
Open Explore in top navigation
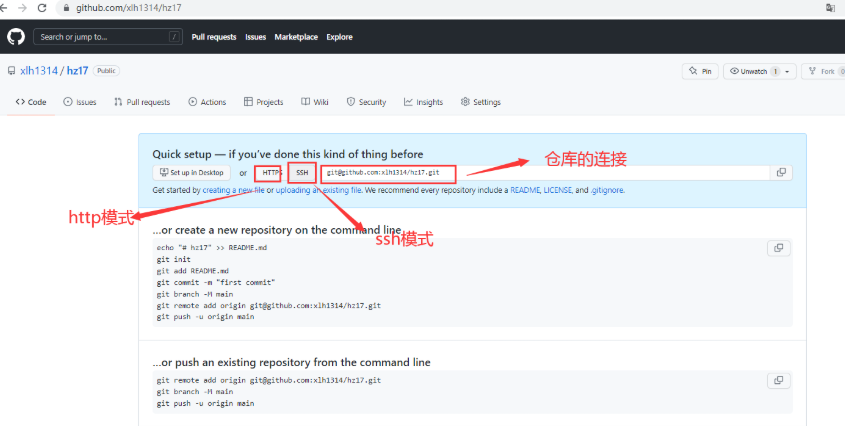(x=340, y=37)
